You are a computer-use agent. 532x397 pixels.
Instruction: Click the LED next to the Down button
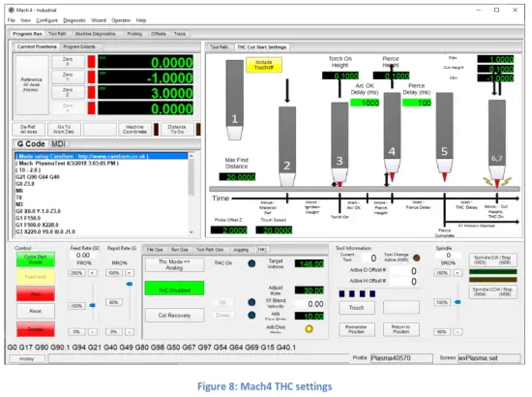click(251, 315)
